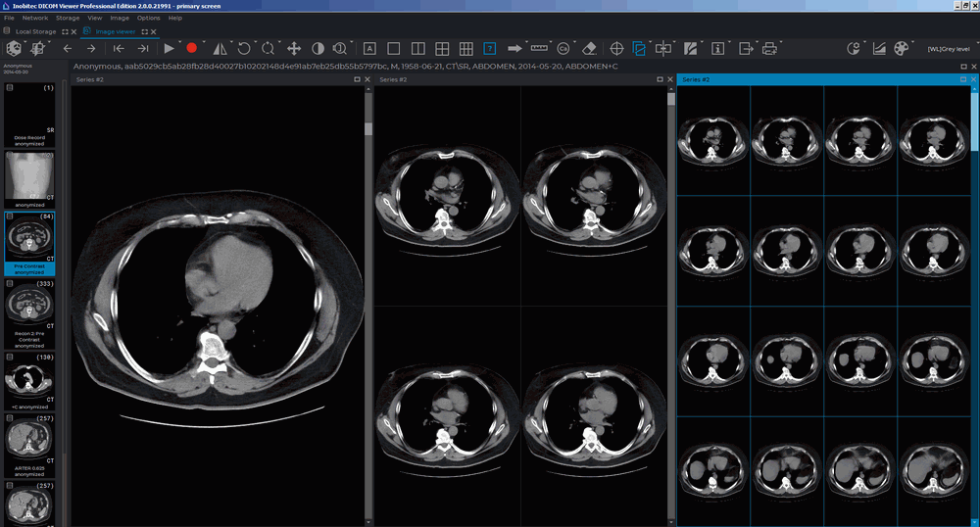The width and height of the screenshot is (980, 527).
Task: Activate the pan (move arrows) tool
Action: coord(293,48)
